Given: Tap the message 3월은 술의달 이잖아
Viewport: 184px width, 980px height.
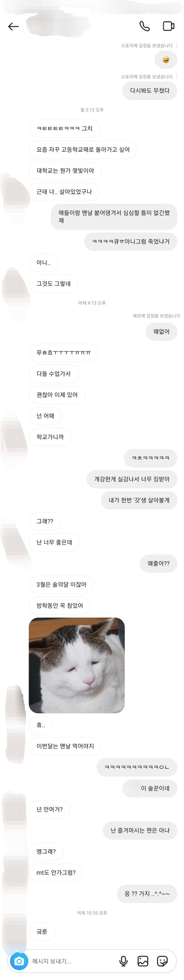Looking at the screenshot, I should click(x=61, y=584).
